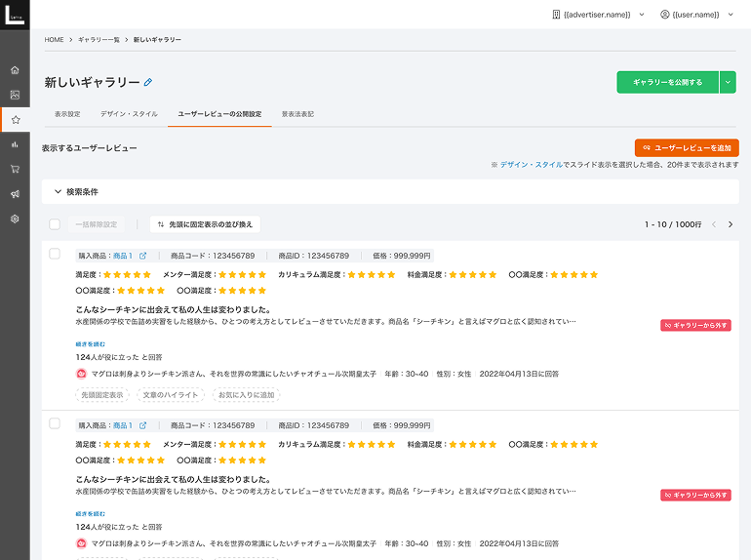Open the megaphone icon in the sidebar
The image size is (751, 560).
pos(15,194)
